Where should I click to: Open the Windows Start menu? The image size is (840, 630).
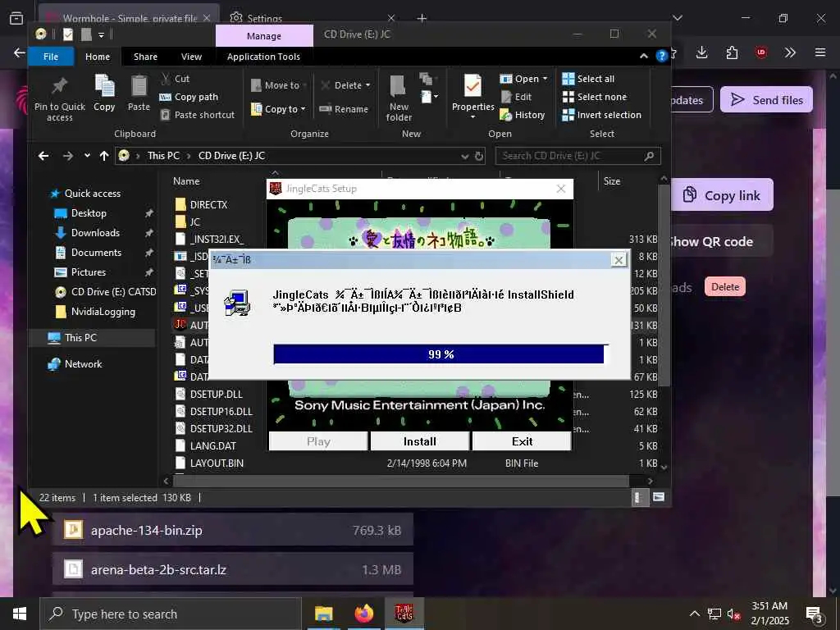20,614
